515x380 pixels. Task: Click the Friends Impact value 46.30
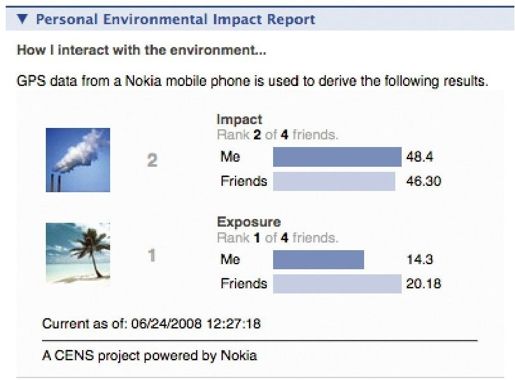(424, 181)
